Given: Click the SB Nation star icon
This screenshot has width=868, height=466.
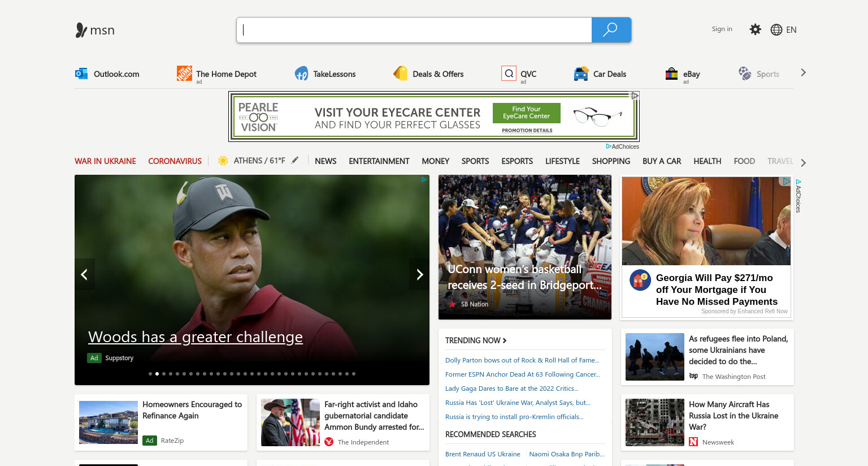Looking at the screenshot, I should click(x=452, y=304).
